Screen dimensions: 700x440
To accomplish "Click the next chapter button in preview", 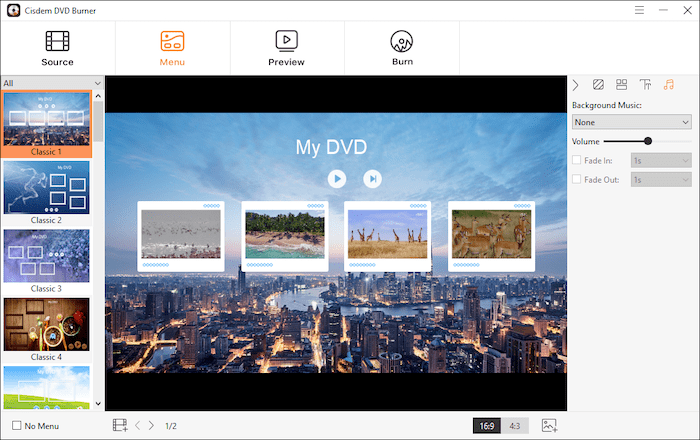I will [372, 179].
